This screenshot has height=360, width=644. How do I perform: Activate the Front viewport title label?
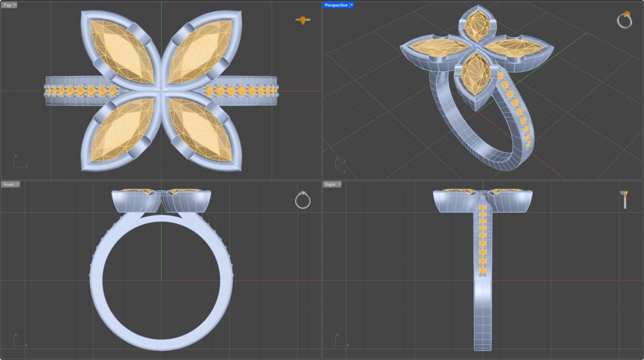(8, 184)
